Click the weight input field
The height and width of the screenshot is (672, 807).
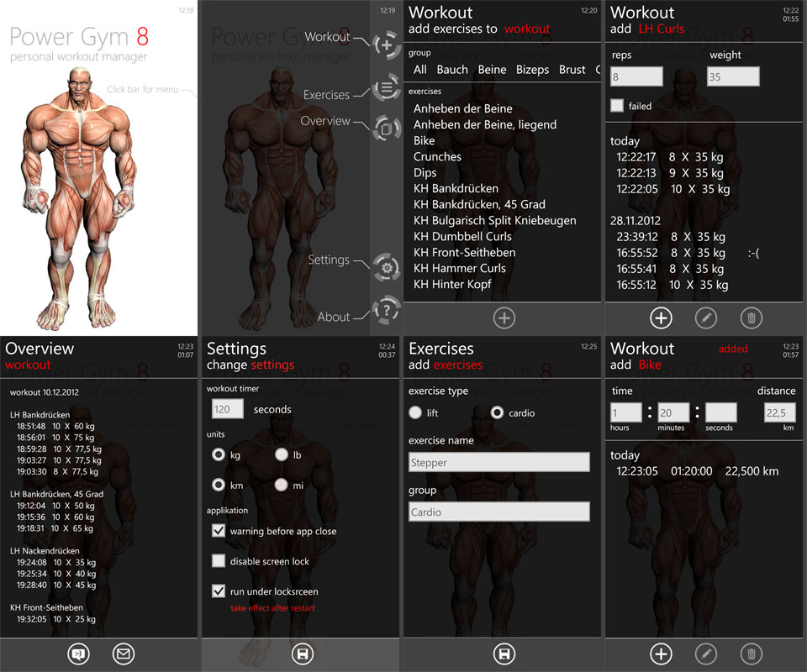click(x=733, y=76)
